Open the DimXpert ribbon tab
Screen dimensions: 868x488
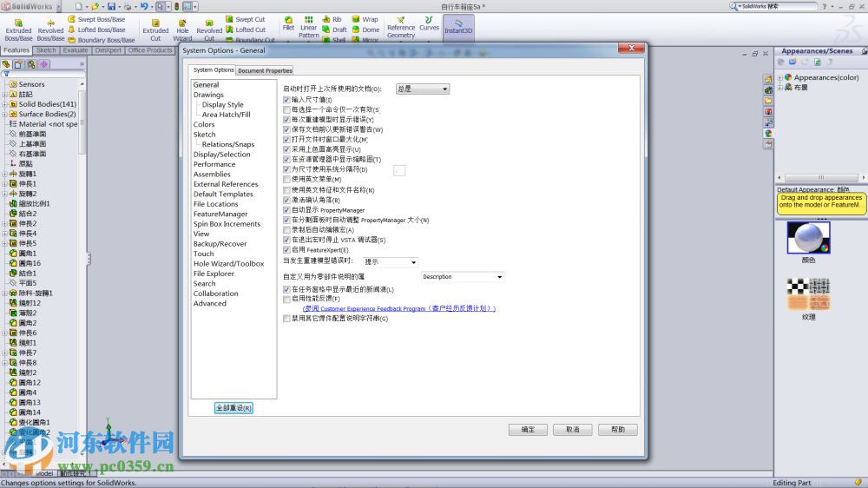tap(108, 50)
